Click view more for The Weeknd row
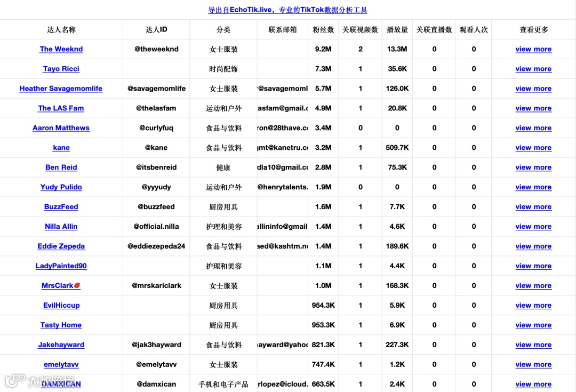Viewport: 576px width, 392px height. (533, 49)
